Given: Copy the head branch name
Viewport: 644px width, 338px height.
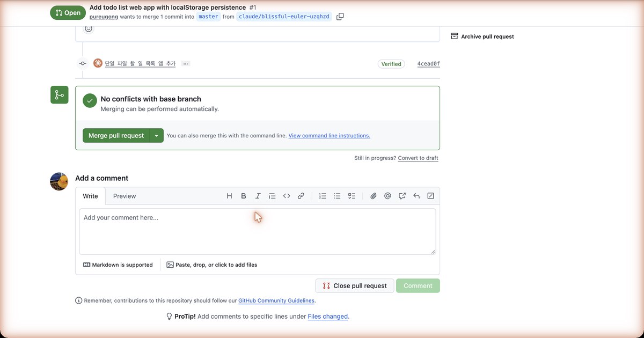Looking at the screenshot, I should click(x=340, y=17).
